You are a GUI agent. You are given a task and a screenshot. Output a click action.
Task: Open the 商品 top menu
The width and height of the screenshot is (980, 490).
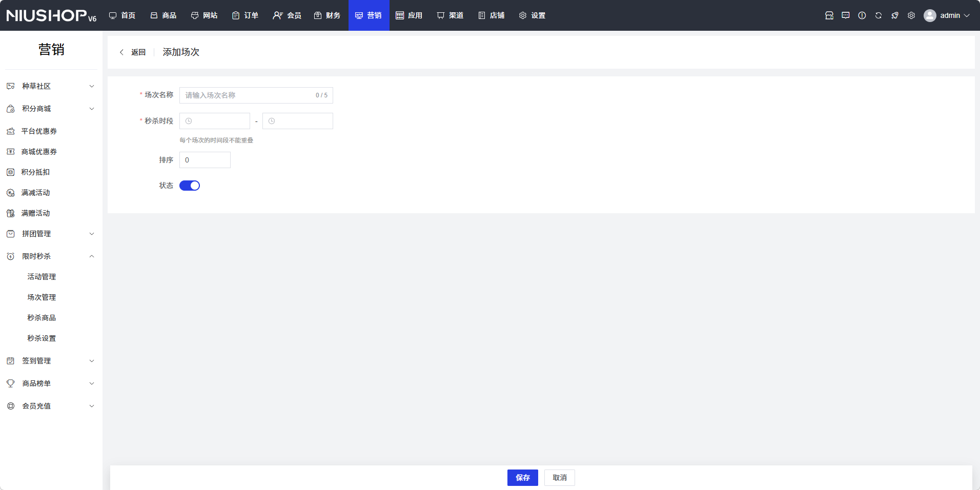click(164, 15)
